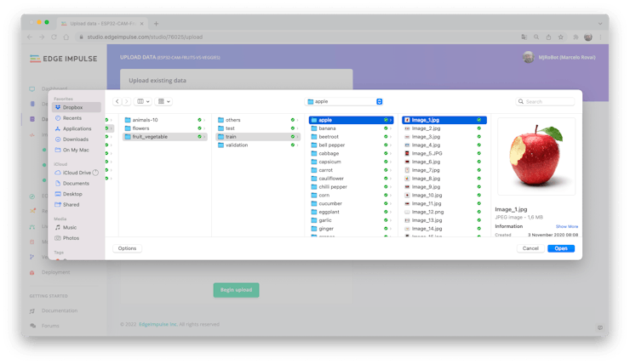Select the bell pepper folder

pos(351,145)
